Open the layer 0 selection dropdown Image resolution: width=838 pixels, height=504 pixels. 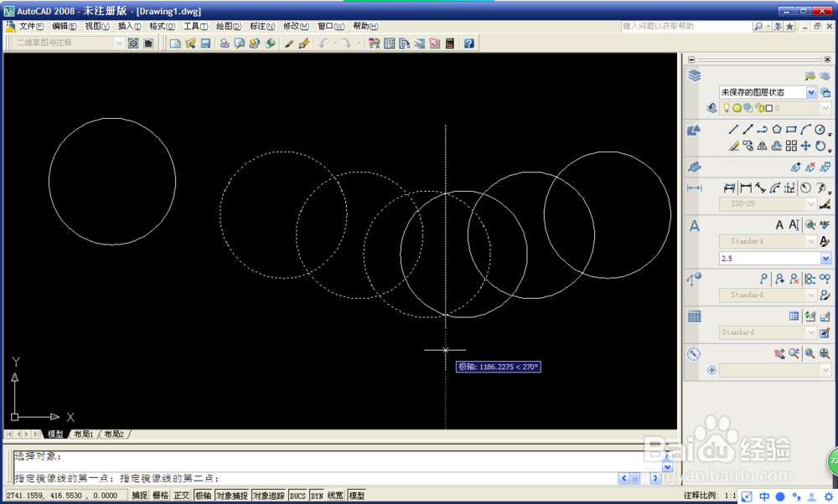(825, 108)
